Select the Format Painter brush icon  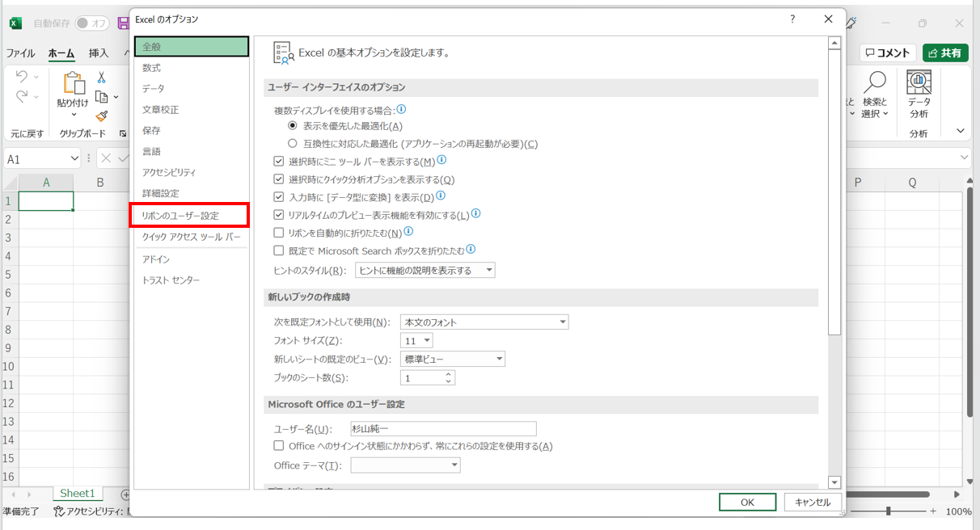101,116
